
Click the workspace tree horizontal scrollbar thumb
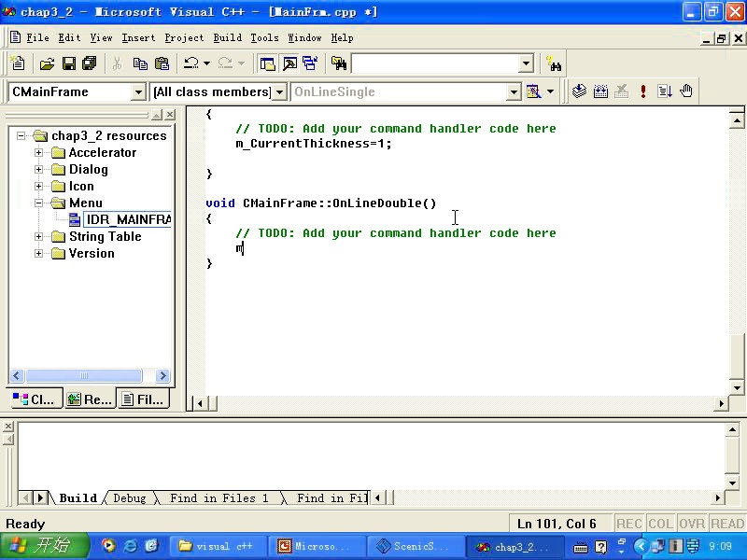[84, 376]
